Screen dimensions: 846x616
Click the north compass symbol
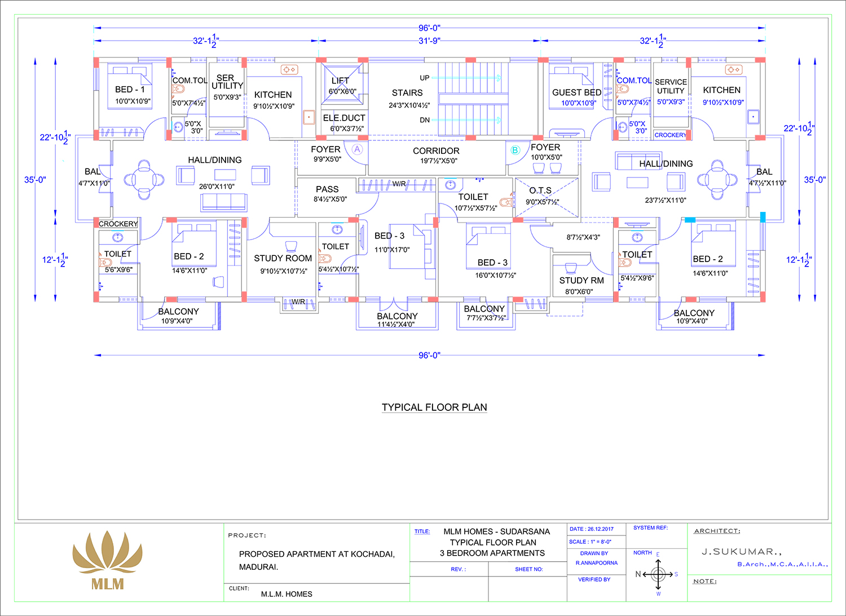click(x=658, y=574)
